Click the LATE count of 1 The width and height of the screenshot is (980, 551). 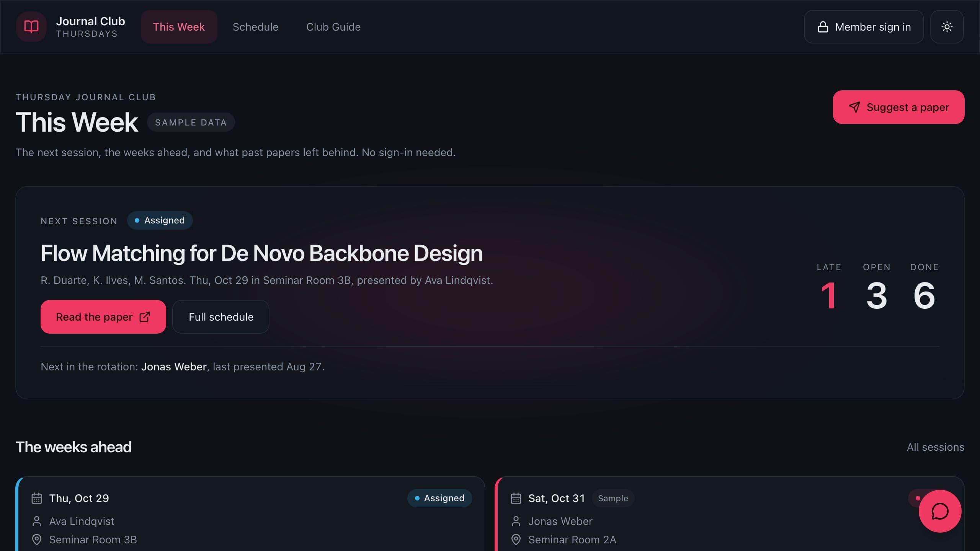829,295
